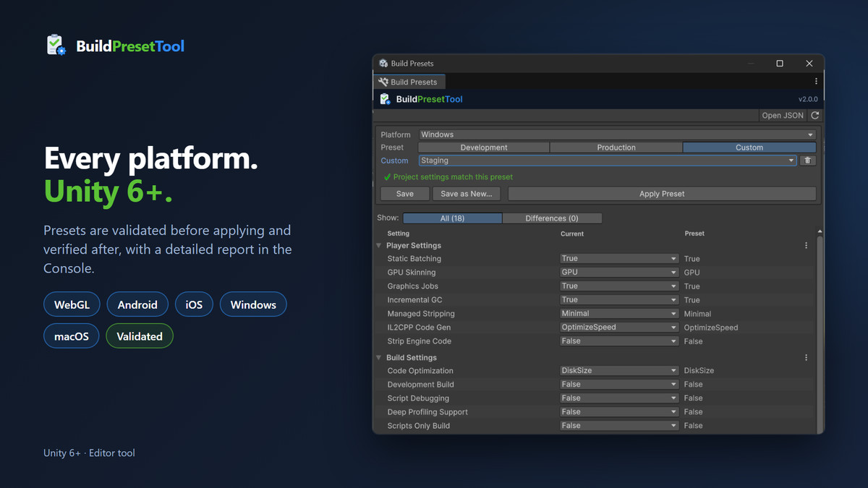Open the Strip Engine Code dropdown

(619, 341)
